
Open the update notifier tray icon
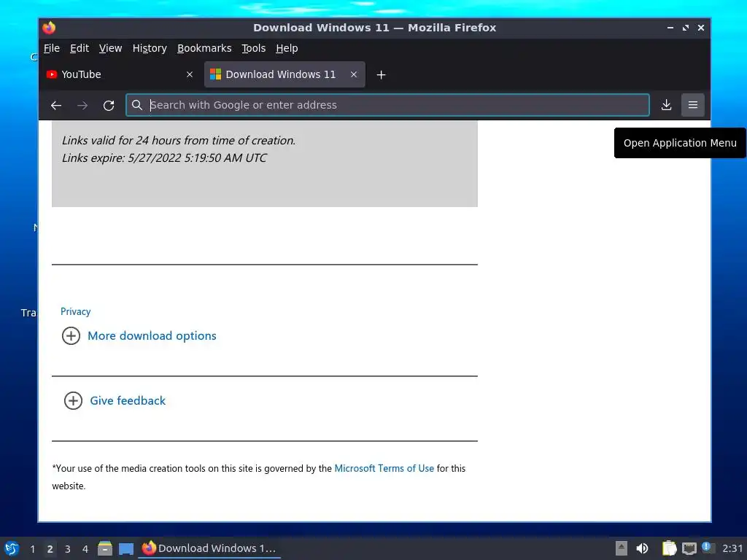pyautogui.click(x=708, y=548)
